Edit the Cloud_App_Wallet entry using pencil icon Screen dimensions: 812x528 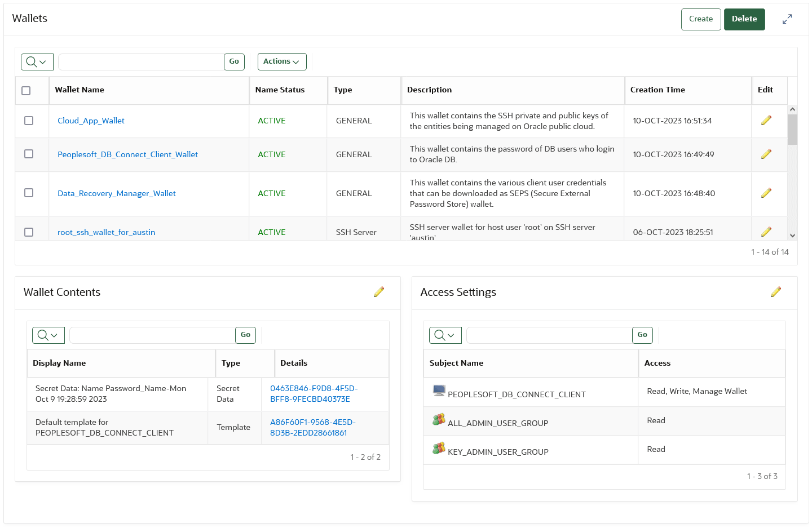pyautogui.click(x=766, y=120)
